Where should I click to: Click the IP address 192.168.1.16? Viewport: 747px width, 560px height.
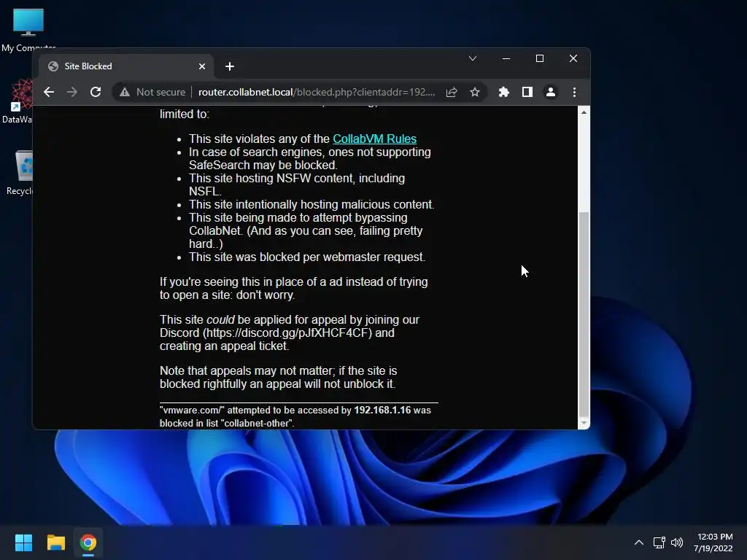click(382, 410)
